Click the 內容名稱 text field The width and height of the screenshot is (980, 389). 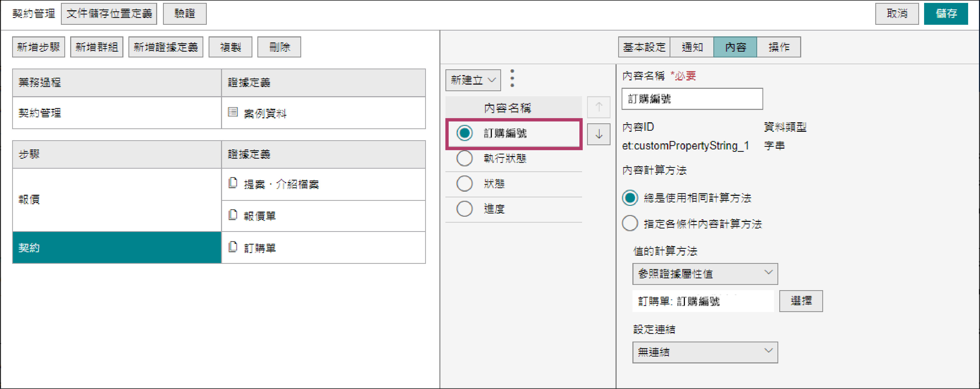pos(692,99)
